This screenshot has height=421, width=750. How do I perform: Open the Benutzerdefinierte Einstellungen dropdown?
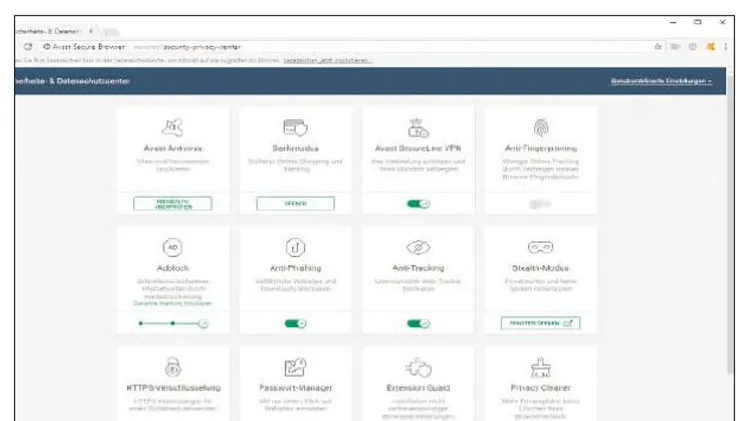pyautogui.click(x=661, y=81)
